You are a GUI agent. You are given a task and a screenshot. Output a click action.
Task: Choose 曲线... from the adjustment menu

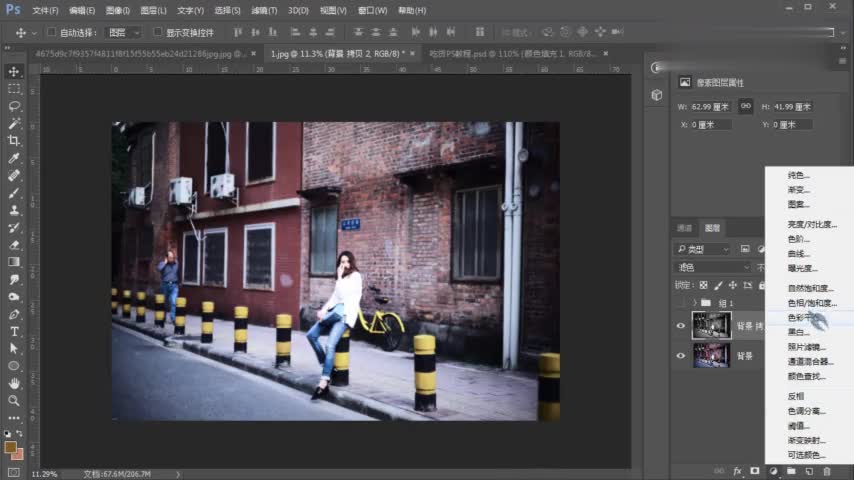click(801, 254)
